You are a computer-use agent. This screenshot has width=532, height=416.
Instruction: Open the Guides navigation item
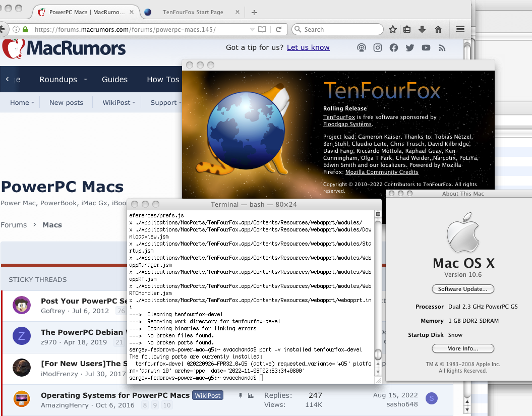point(114,79)
